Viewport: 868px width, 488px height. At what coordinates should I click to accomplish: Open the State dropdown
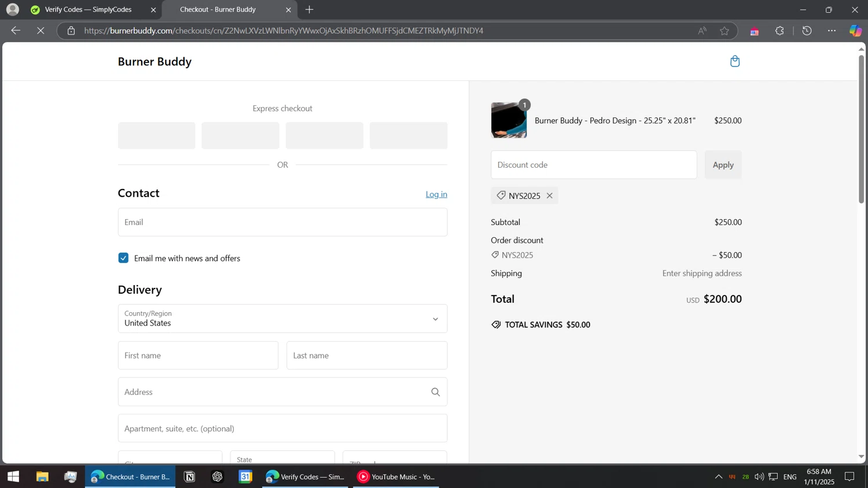coord(282,457)
